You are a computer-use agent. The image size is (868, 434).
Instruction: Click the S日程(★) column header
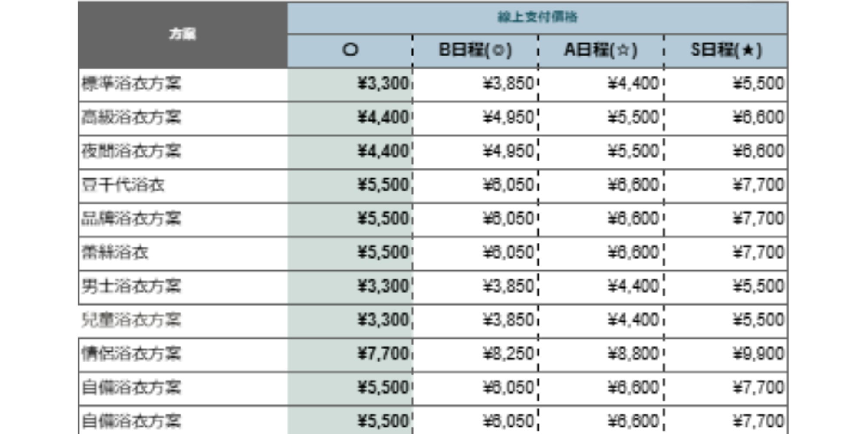tap(726, 50)
